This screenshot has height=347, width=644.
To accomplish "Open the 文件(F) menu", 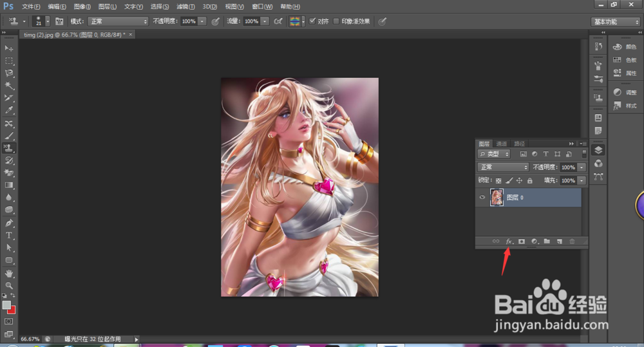I will click(31, 6).
